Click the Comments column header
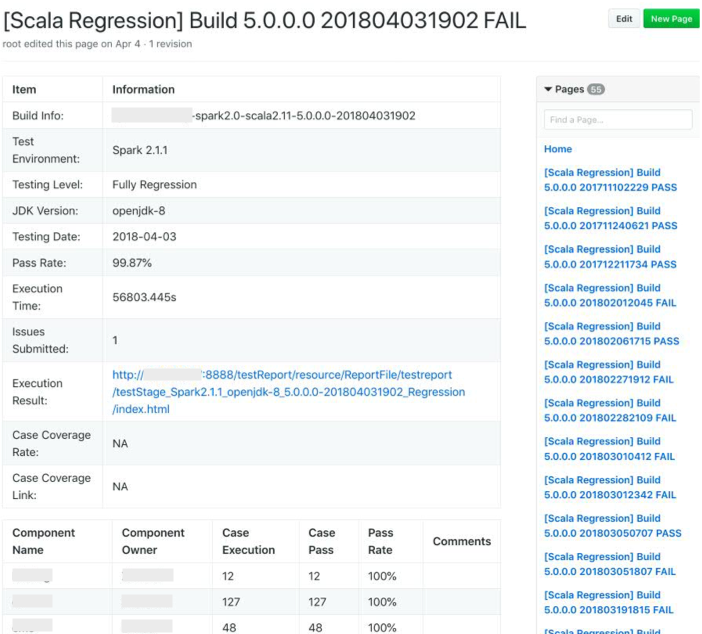This screenshot has width=702, height=634. click(462, 541)
